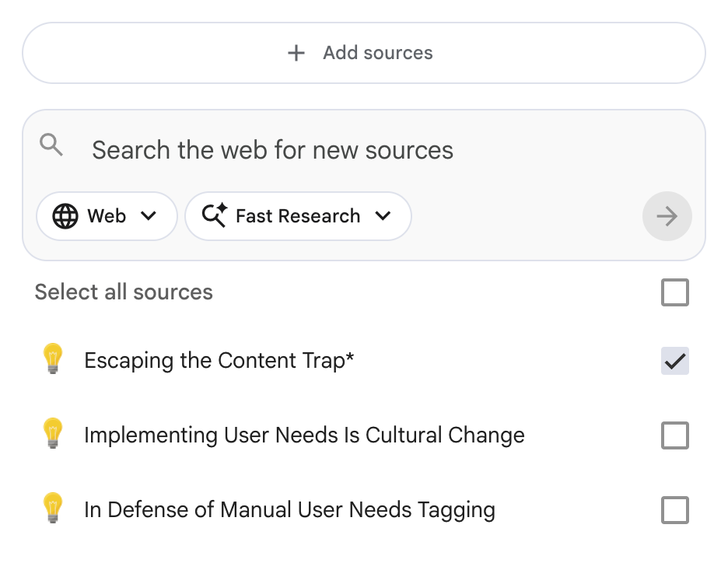Enable checkbox for Manual User Needs Tagging
728x577 pixels.
pos(674,510)
